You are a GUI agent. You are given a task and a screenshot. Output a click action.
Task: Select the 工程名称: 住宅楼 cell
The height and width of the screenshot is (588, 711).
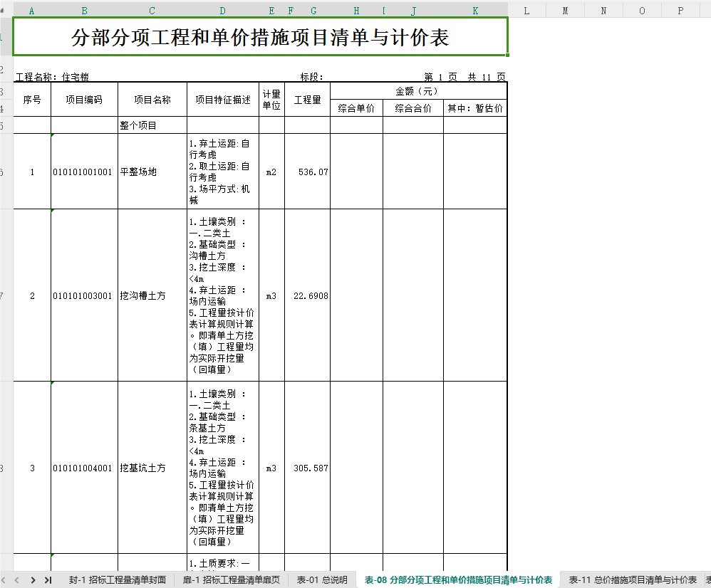[x=53, y=77]
